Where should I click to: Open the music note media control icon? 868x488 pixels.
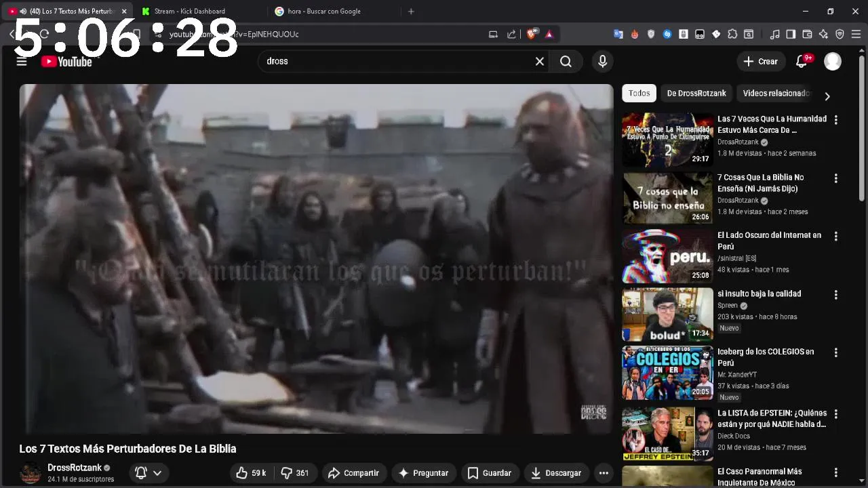(x=774, y=34)
